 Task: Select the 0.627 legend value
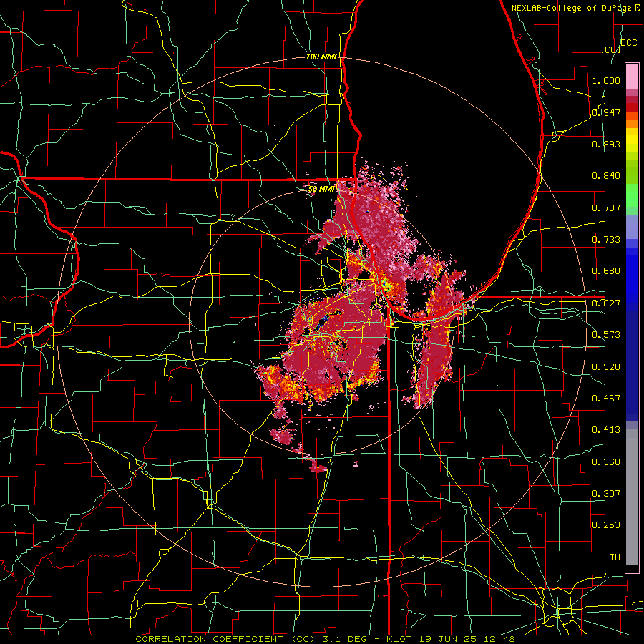(x=606, y=303)
